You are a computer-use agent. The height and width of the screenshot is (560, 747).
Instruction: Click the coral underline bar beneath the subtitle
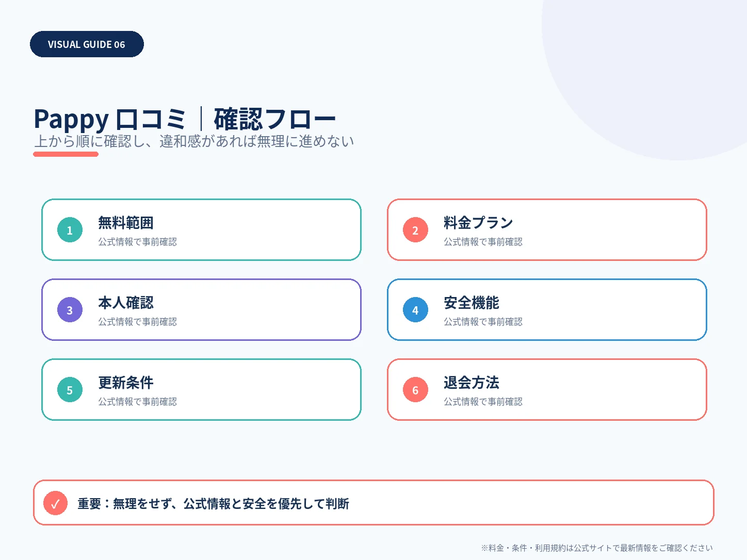coord(66,154)
